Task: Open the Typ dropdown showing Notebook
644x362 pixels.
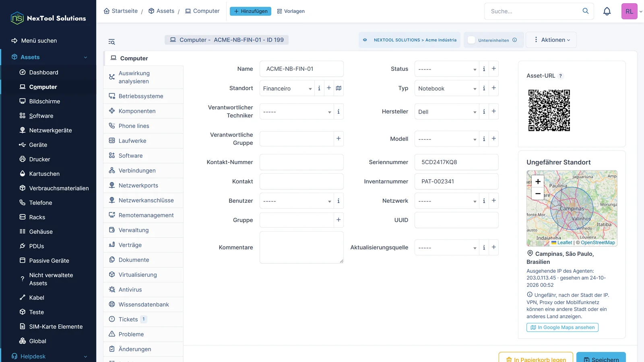Action: (447, 88)
